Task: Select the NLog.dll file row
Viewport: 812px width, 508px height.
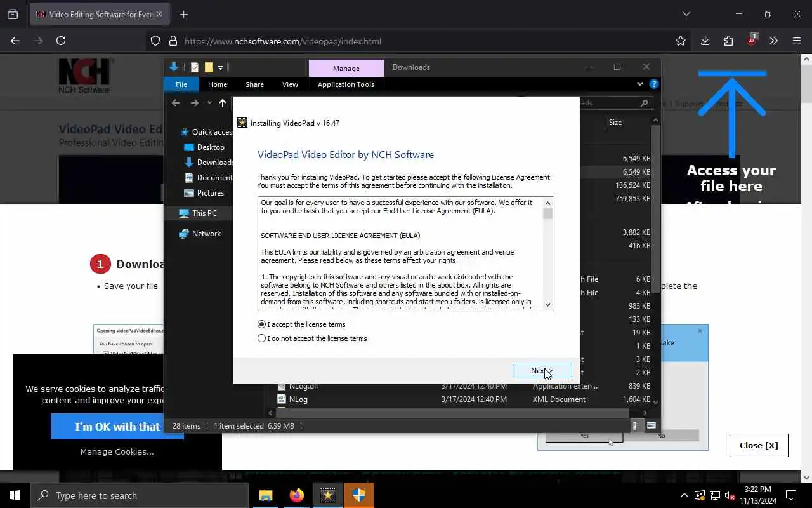Action: 463,386
